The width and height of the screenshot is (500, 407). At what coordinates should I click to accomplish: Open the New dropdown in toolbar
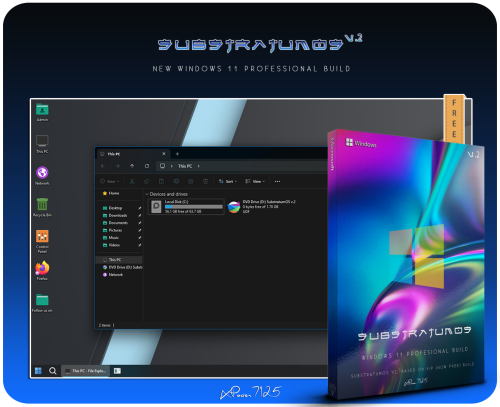tap(110, 181)
